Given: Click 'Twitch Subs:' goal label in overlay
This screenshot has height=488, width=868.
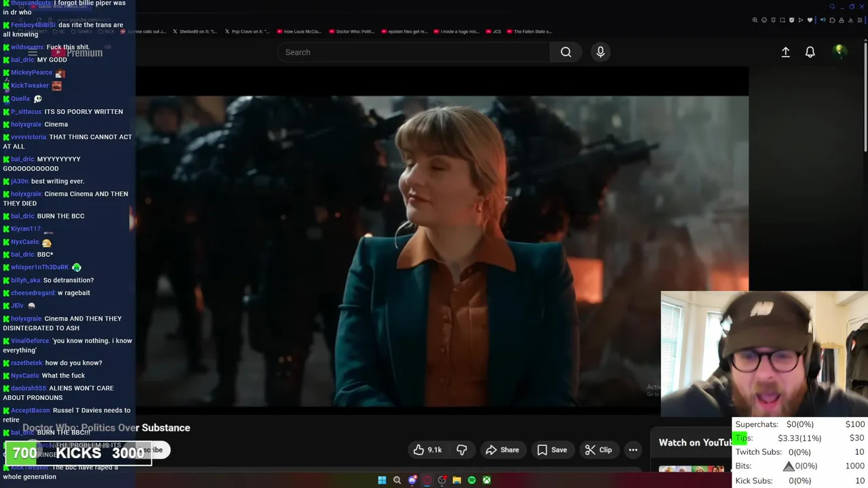Looking at the screenshot, I should 758,452.
